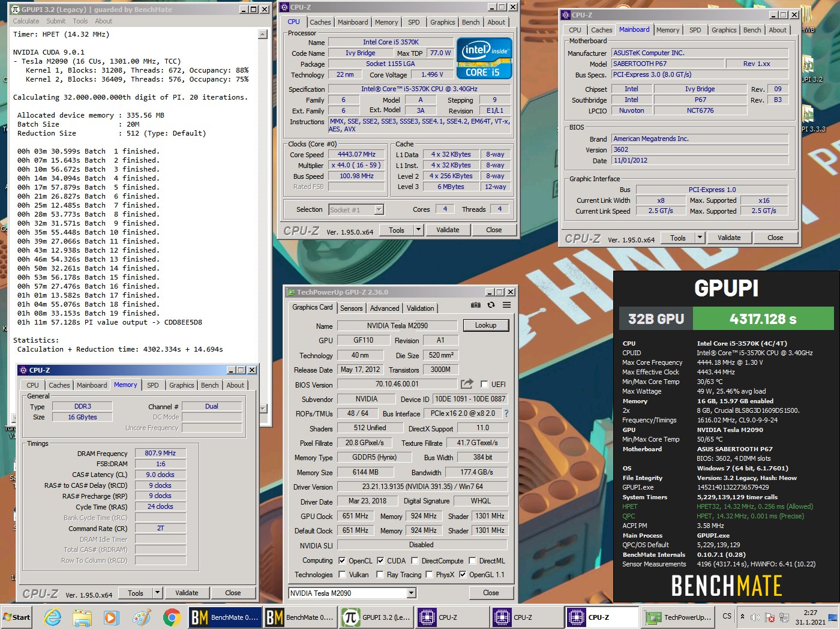Toggle the UEFI checkbox in GPU-Z
Viewport: 840px width, 630px height.
coord(484,384)
